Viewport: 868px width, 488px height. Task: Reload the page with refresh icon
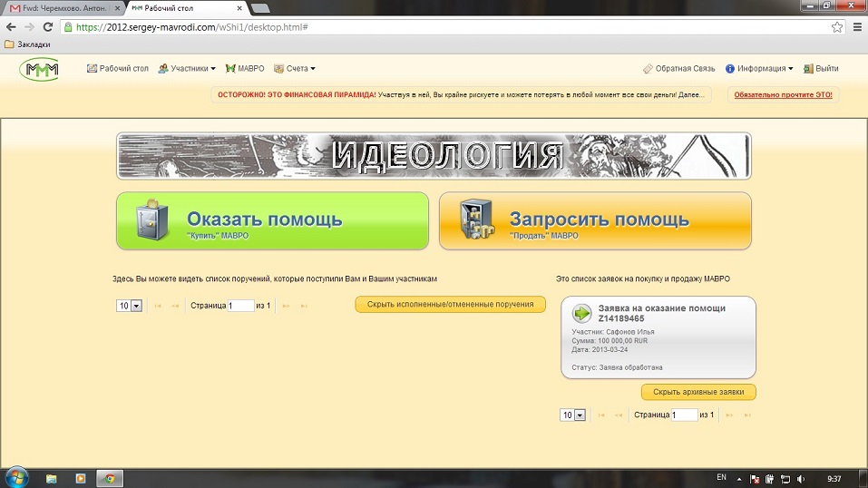click(x=48, y=26)
